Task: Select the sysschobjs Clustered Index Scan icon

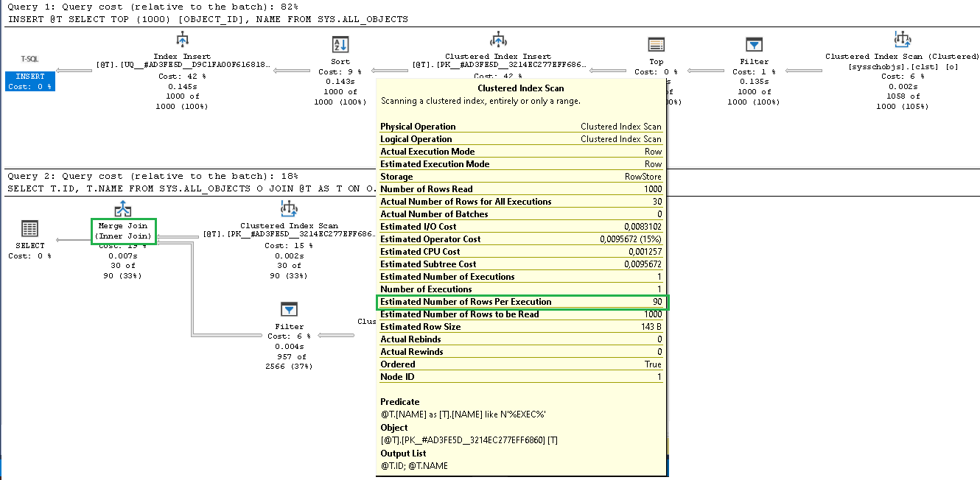Action: [x=902, y=40]
